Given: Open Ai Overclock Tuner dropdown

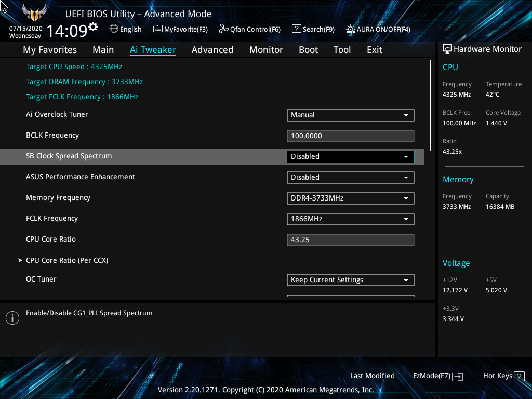Looking at the screenshot, I should pos(351,115).
